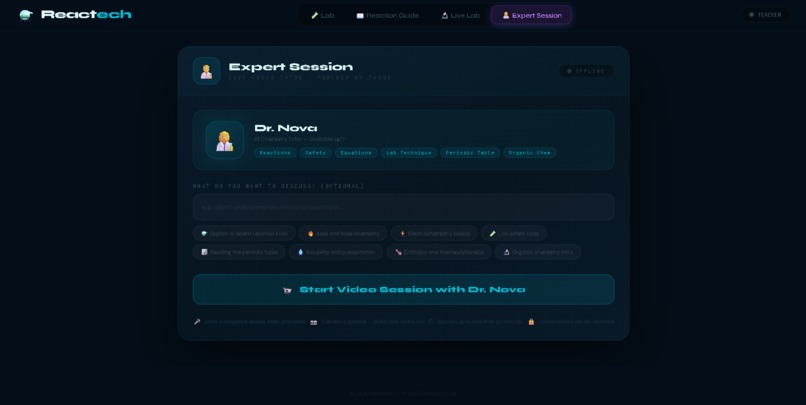The image size is (806, 405).
Task: Click the OFFLINE status badge
Action: (x=586, y=71)
